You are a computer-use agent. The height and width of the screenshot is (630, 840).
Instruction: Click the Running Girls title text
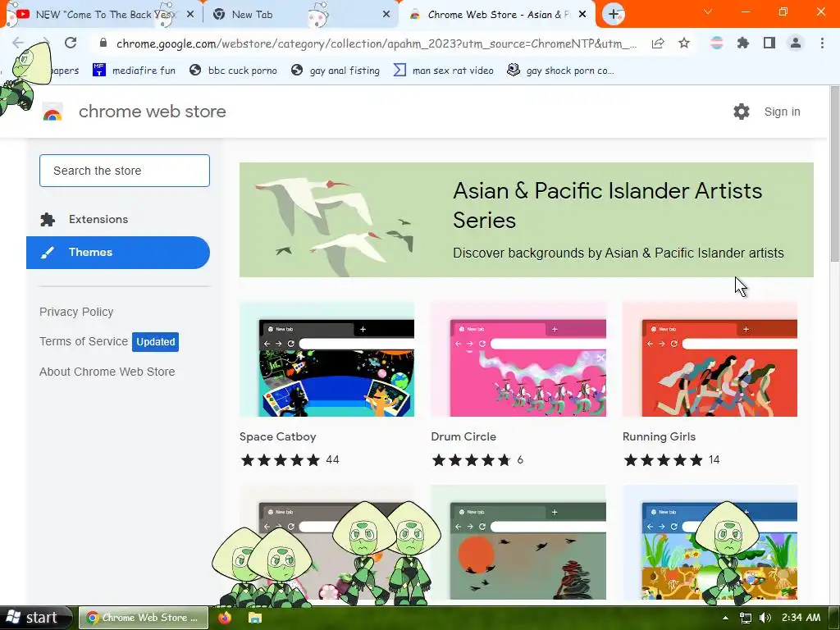[659, 436]
